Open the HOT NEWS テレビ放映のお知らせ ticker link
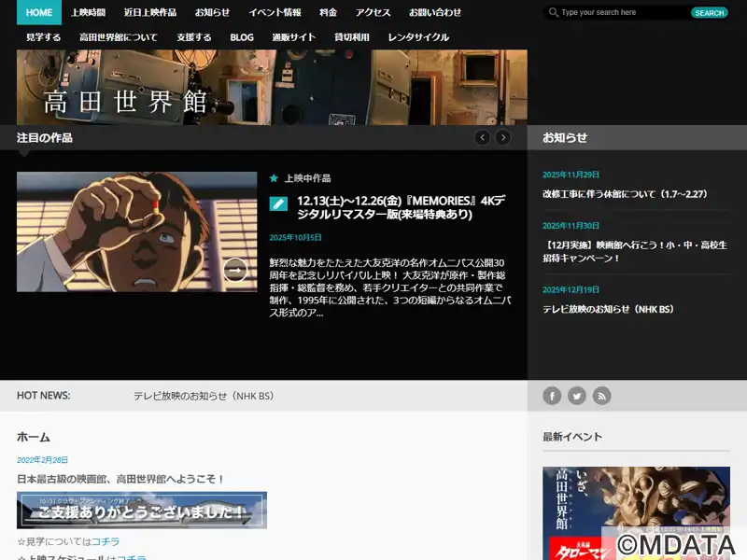 [204, 396]
